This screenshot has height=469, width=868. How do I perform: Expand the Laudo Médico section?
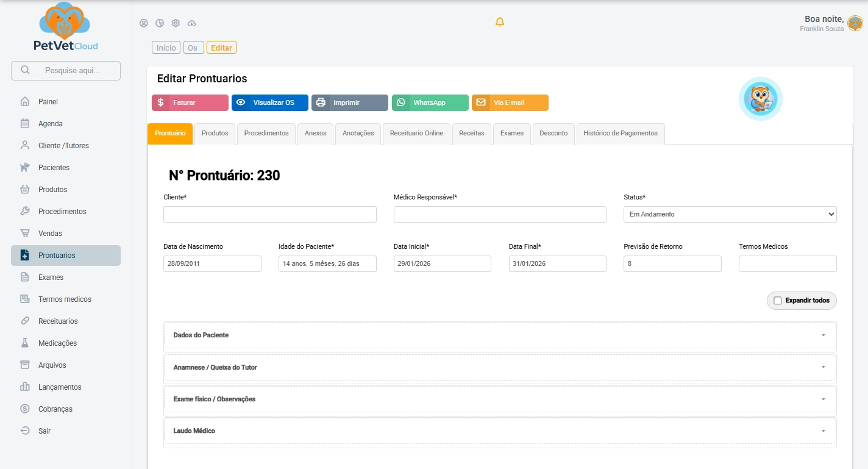[x=500, y=431]
